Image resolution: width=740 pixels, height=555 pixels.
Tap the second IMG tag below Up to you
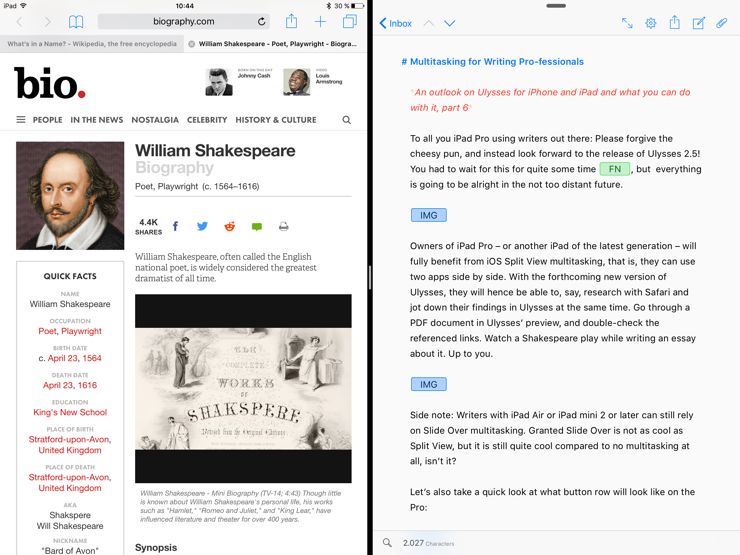coord(429,384)
